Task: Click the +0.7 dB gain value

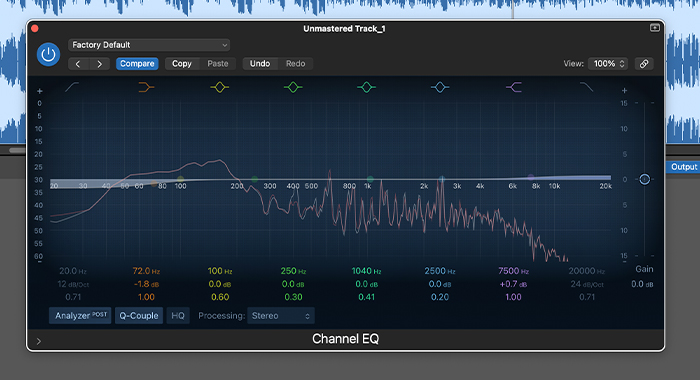Action: click(513, 284)
